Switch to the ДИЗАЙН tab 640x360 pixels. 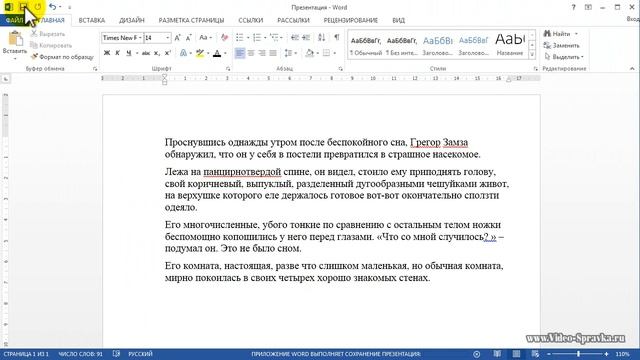(132, 20)
